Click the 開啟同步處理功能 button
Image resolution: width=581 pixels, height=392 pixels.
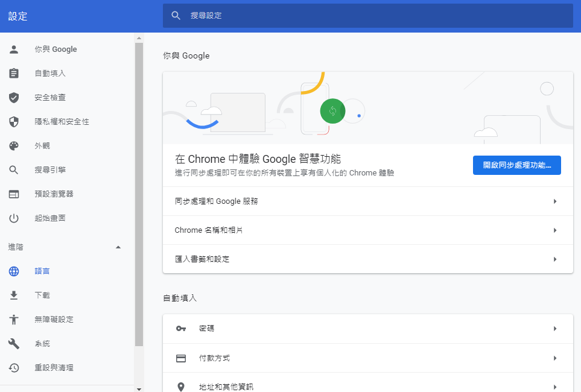[x=516, y=165]
